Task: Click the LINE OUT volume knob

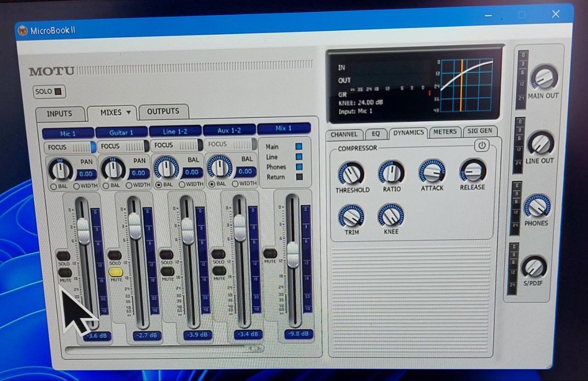Action: coord(540,144)
